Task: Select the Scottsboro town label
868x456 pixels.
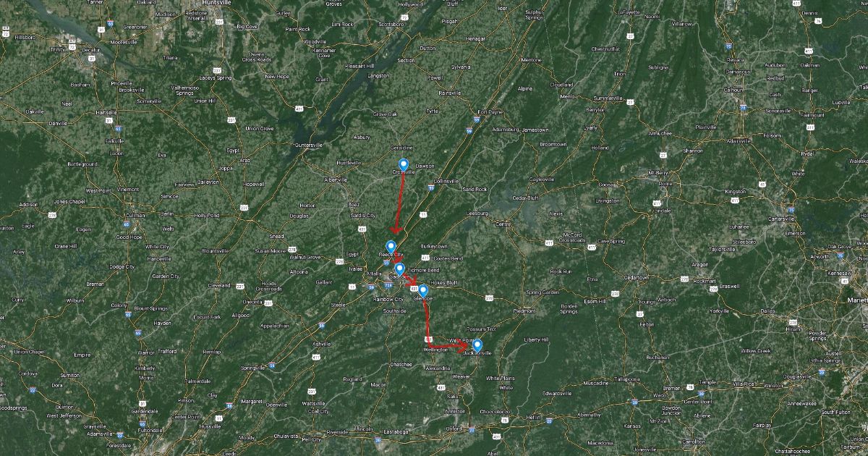Action: [391, 24]
